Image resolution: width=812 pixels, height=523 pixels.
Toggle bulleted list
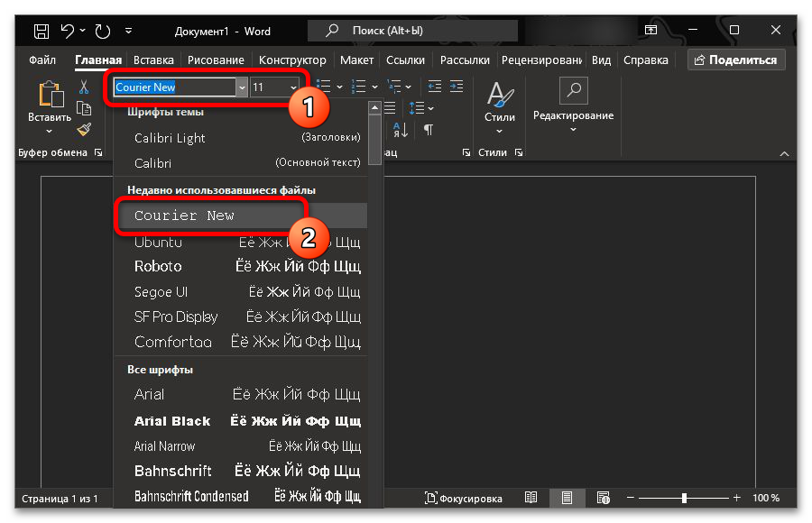click(x=324, y=87)
